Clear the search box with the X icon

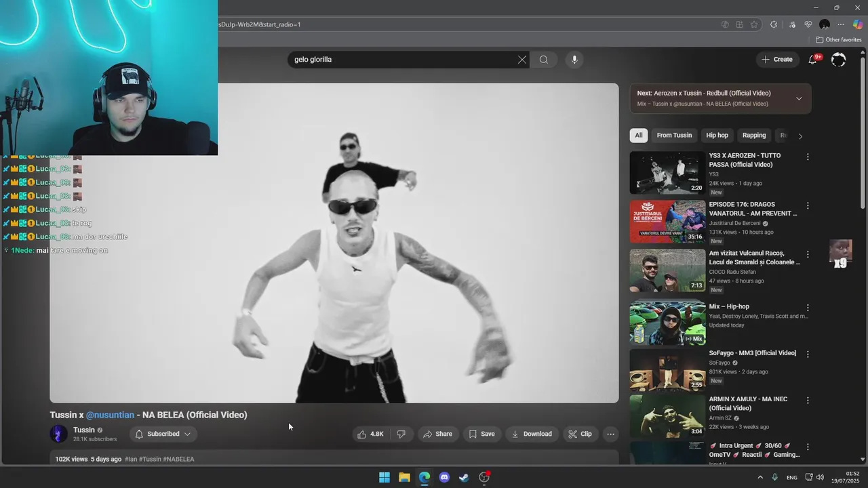[522, 60]
